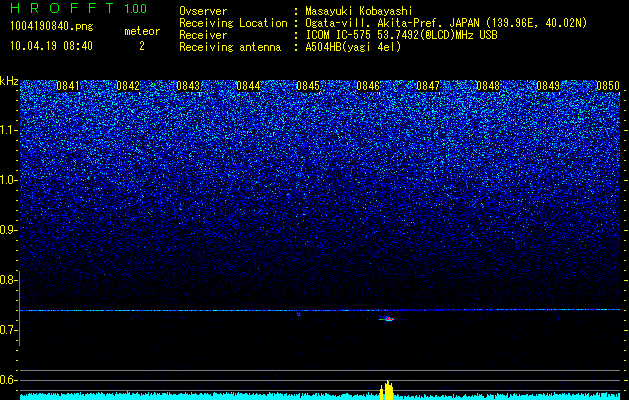The height and width of the screenshot is (400, 629).
Task: Click the yellow peak in the power graph
Action: click(387, 390)
